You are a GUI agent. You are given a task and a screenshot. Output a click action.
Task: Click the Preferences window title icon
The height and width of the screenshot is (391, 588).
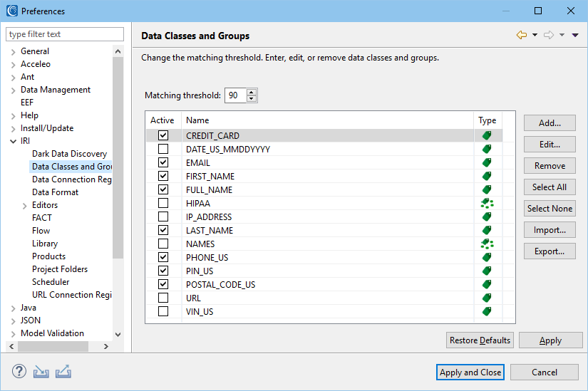12,11
